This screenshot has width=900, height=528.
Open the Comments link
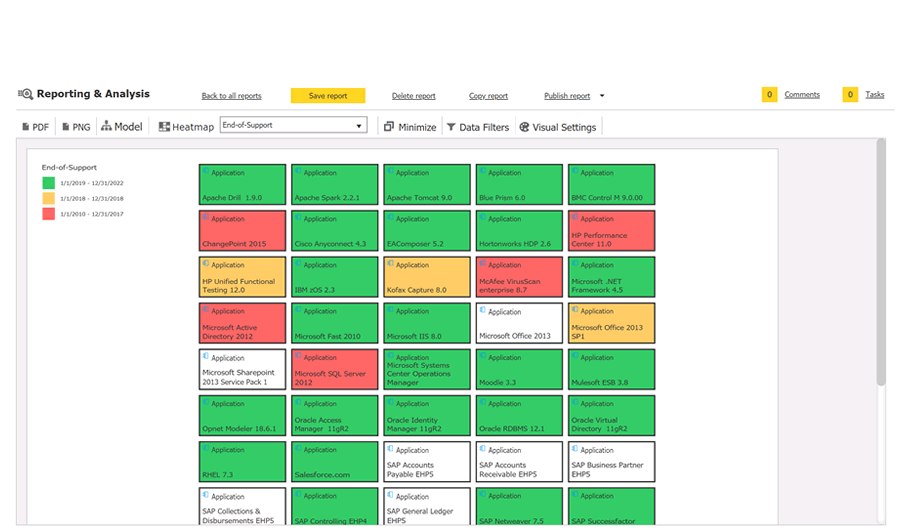click(802, 95)
